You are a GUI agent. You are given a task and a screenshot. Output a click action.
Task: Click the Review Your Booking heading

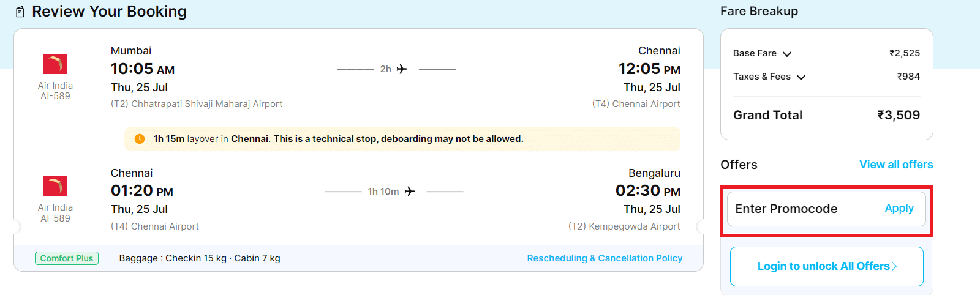[x=109, y=12]
